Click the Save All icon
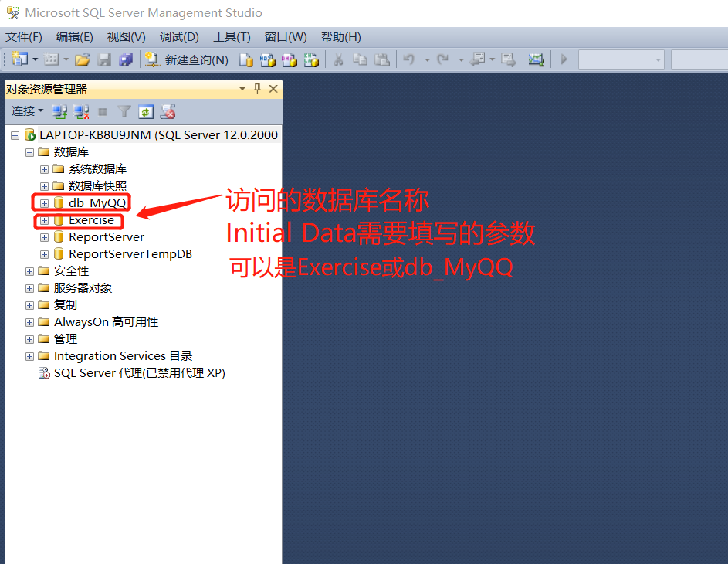This screenshot has height=564, width=728. pos(125,59)
